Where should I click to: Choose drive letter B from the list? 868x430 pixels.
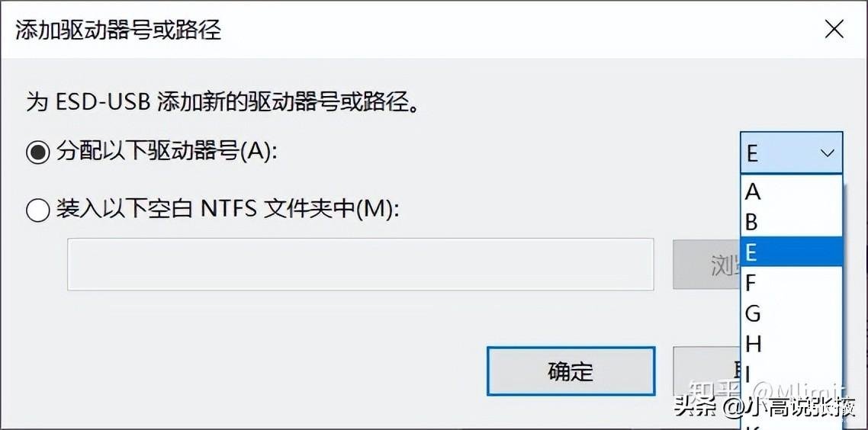[x=791, y=222]
